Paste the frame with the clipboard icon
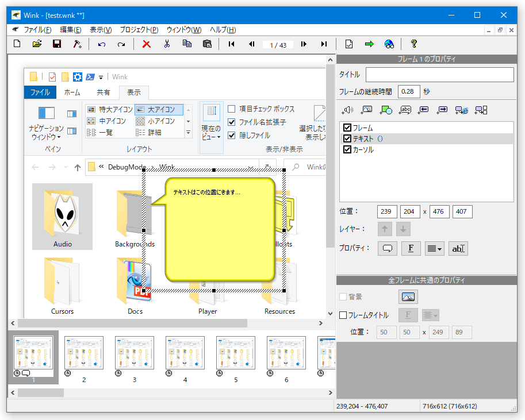Viewport: 525px width, 420px height. tap(207, 44)
